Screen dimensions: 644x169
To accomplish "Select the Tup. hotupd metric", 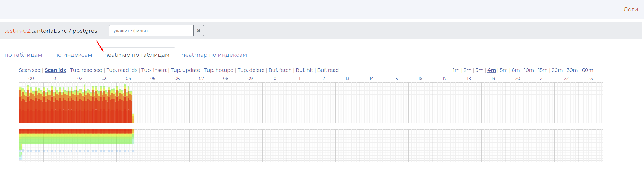I will tap(218, 70).
